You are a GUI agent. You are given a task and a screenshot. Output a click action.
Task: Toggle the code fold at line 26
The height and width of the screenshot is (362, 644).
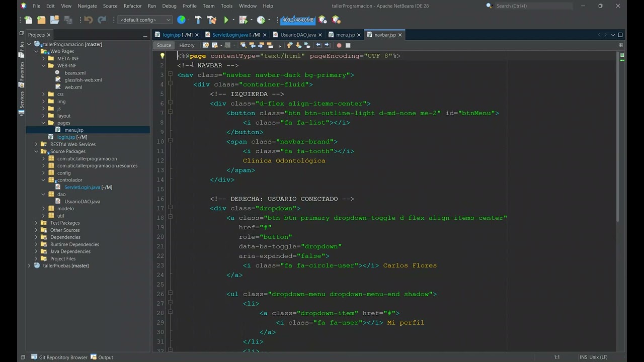tap(170, 294)
